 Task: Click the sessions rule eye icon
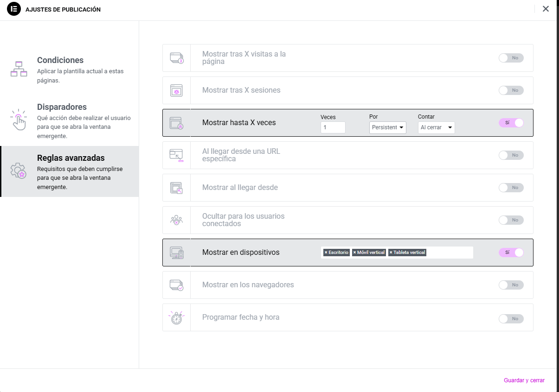[x=176, y=90]
